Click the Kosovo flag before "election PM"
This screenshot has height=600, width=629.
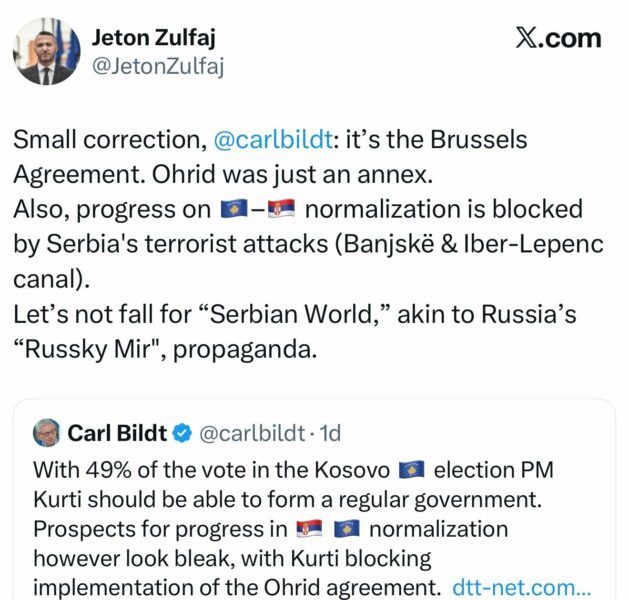click(412, 469)
